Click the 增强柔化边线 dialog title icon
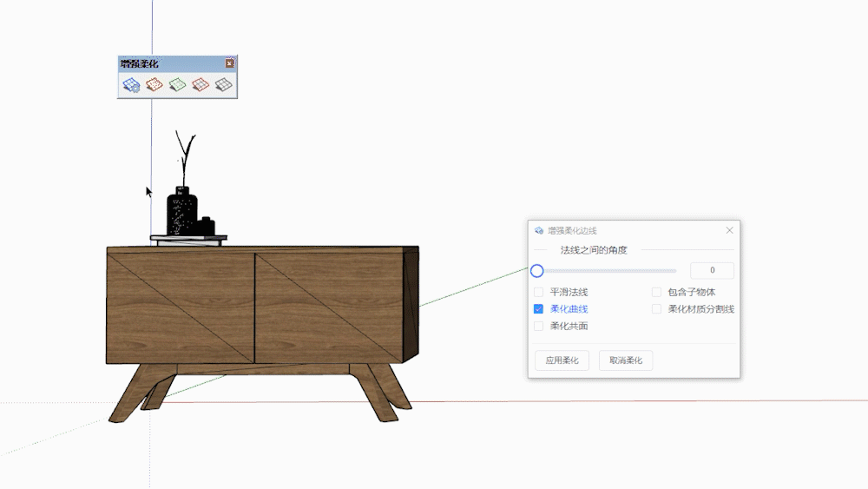 pyautogui.click(x=539, y=231)
